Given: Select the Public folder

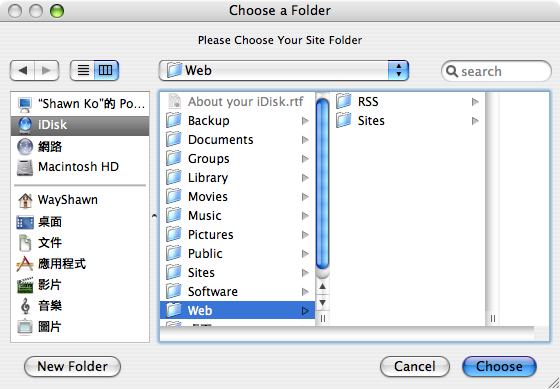Looking at the screenshot, I should coord(238,254).
